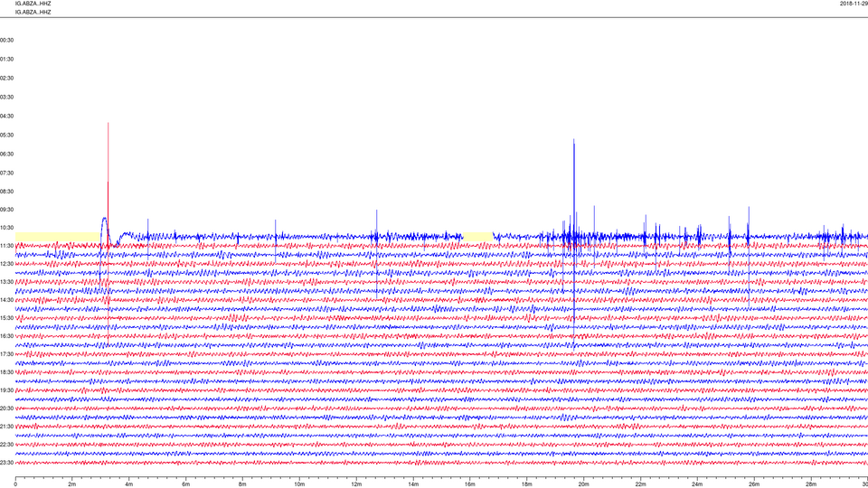This screenshot has height=488, width=868.
Task: Click the 8m axis tick label
Action: tap(242, 484)
